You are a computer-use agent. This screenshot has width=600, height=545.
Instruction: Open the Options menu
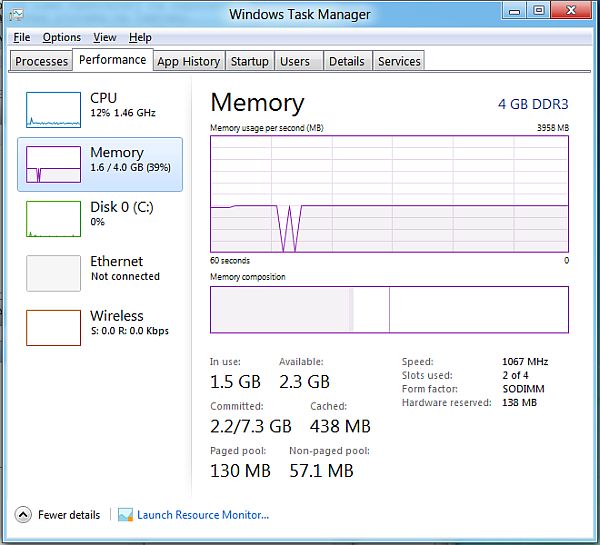(x=62, y=37)
